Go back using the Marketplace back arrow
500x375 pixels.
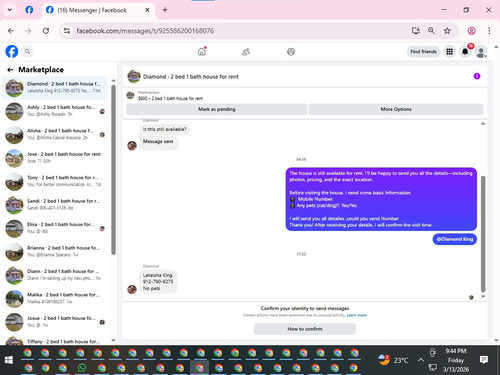pos(10,70)
